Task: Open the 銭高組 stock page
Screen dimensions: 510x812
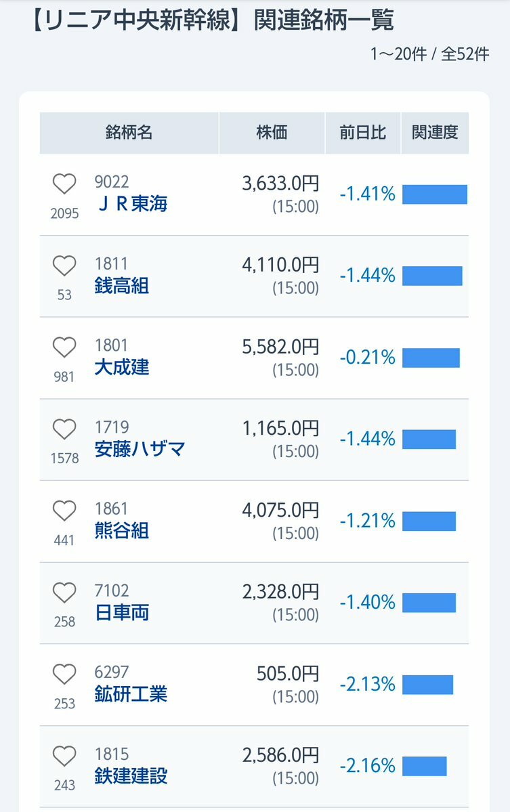Action: tap(122, 285)
